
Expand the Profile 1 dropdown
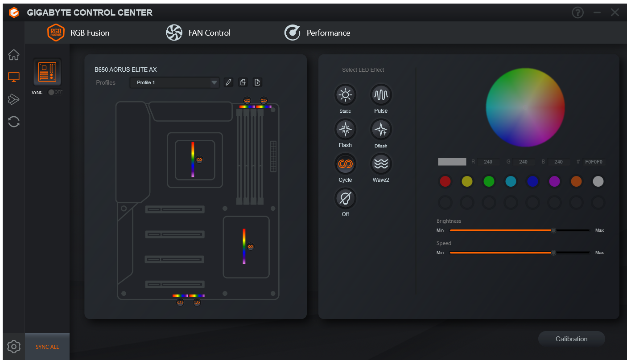click(x=175, y=82)
